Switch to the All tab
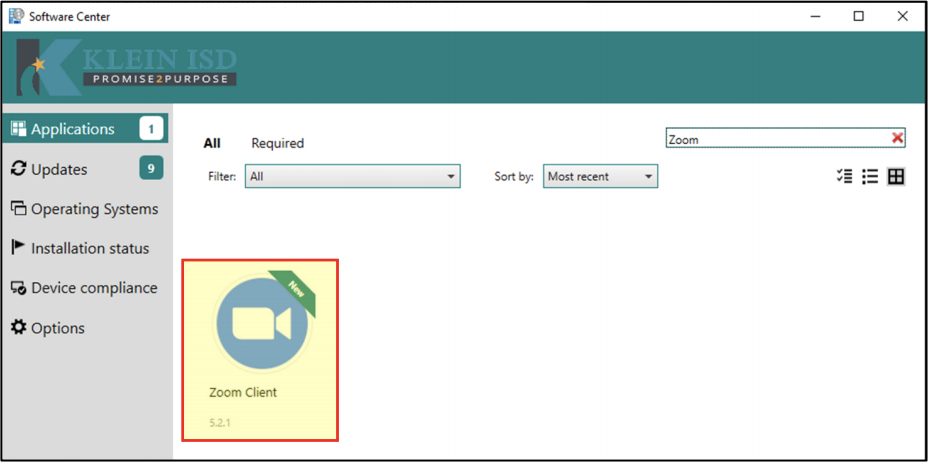Viewport: 928px width, 464px height. tap(212, 143)
